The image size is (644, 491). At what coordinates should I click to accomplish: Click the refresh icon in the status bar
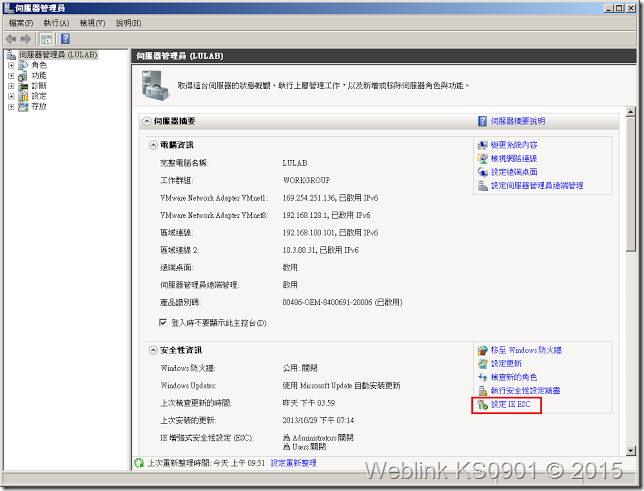click(x=139, y=463)
